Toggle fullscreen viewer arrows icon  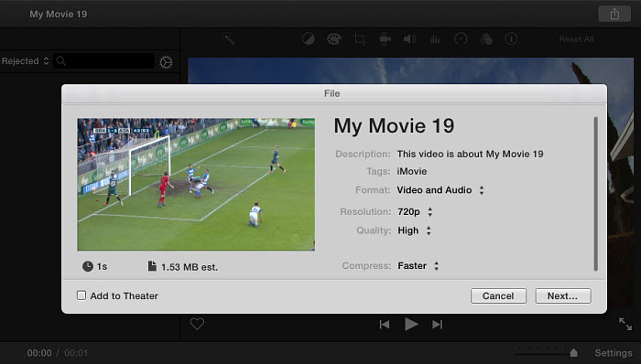625,324
